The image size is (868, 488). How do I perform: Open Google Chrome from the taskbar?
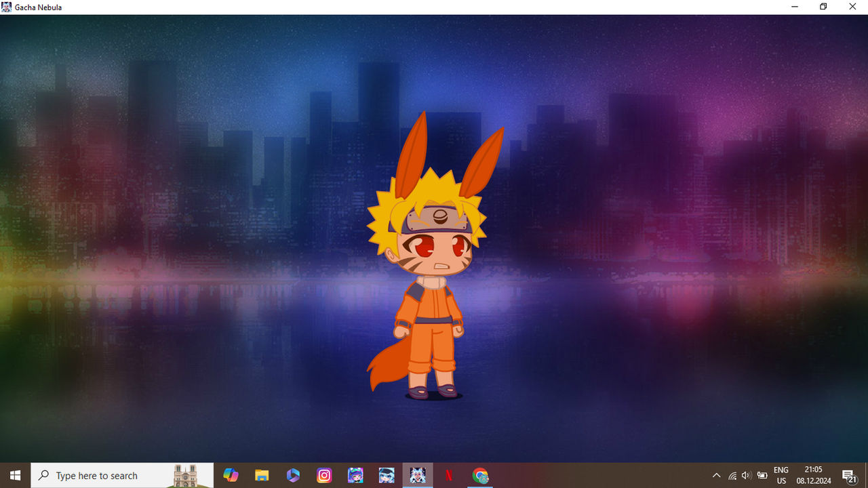point(480,476)
